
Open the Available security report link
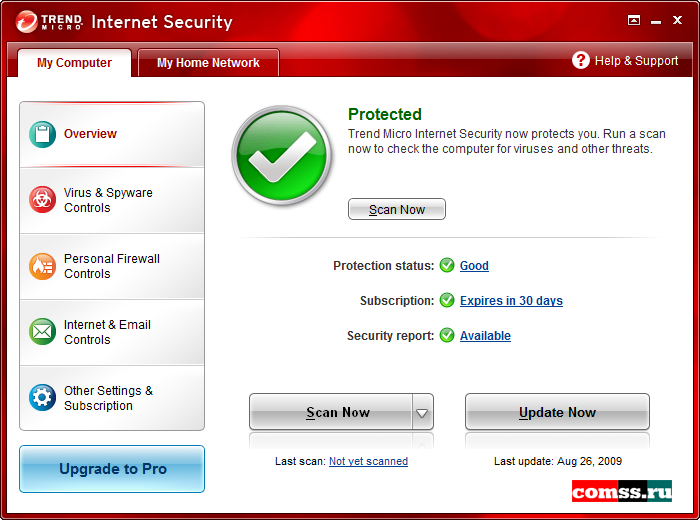tap(485, 336)
